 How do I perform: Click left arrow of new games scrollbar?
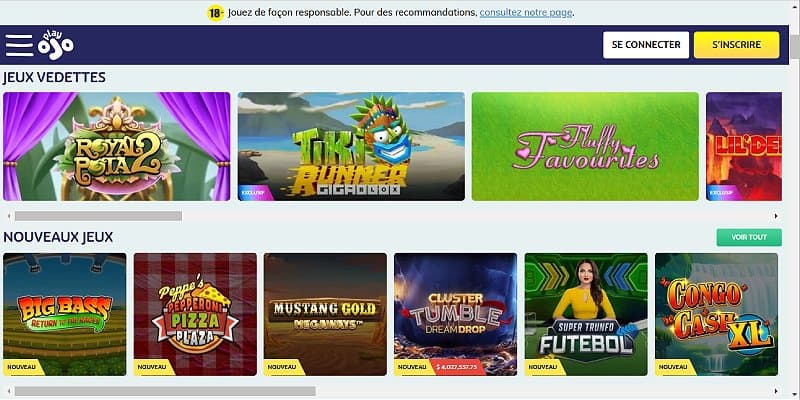pos(8,391)
